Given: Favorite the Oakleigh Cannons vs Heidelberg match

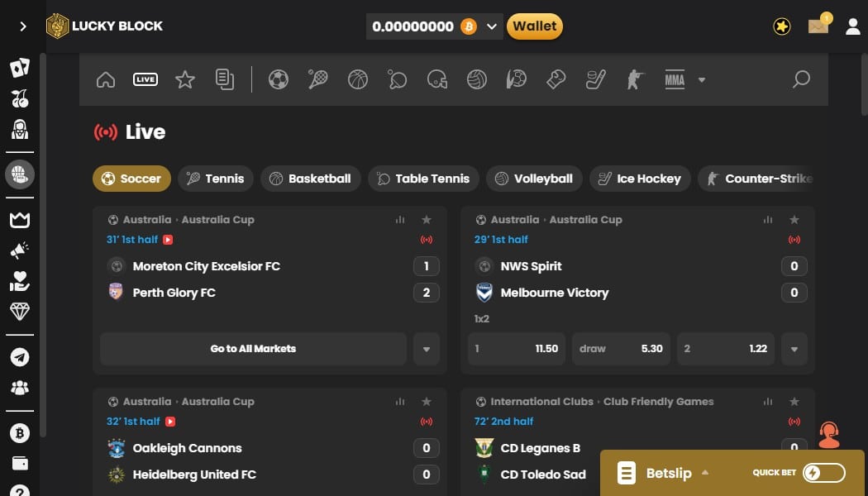Looking at the screenshot, I should pos(427,402).
